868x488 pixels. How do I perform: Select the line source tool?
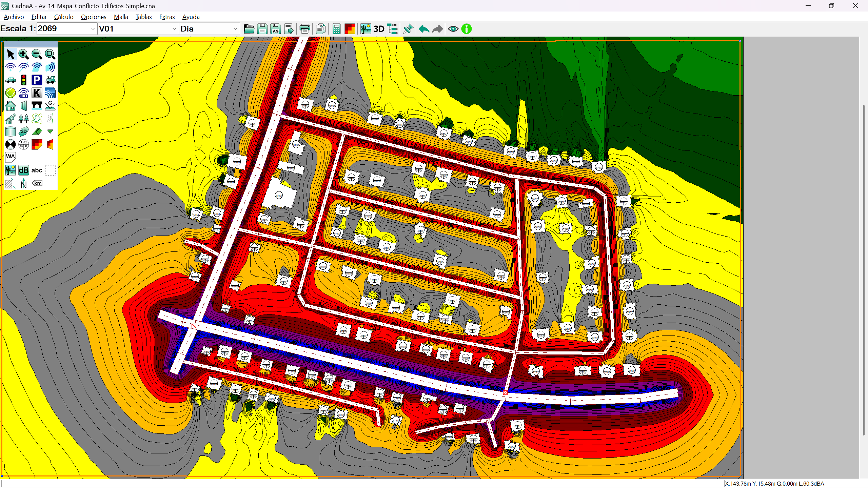coord(24,67)
